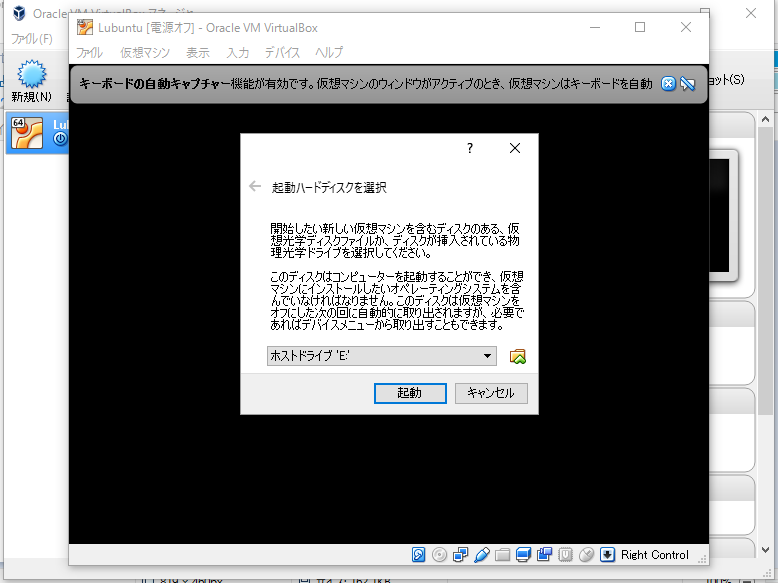Click the optical disc status icon

(x=439, y=554)
